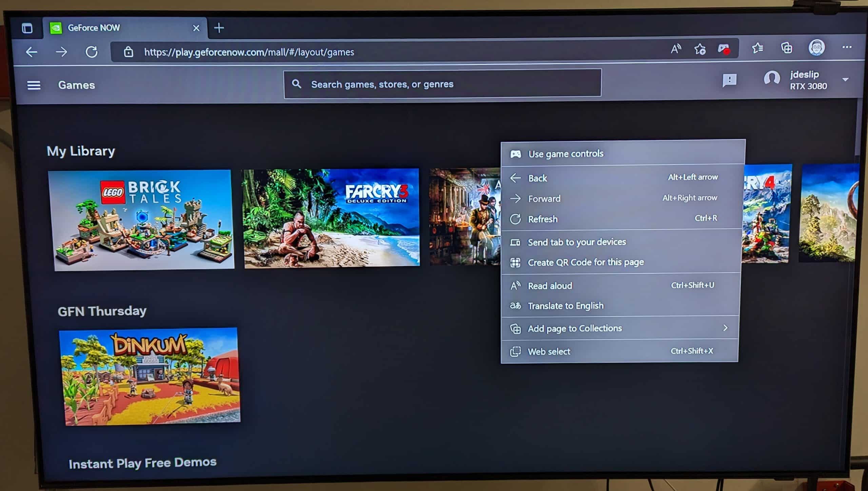Click Back option in the context menu
Image resolution: width=868 pixels, height=491 pixels.
[x=537, y=178]
